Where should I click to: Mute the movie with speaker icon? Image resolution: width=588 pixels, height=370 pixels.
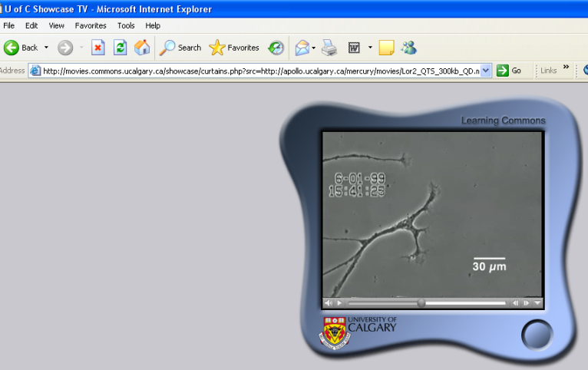tap(328, 303)
